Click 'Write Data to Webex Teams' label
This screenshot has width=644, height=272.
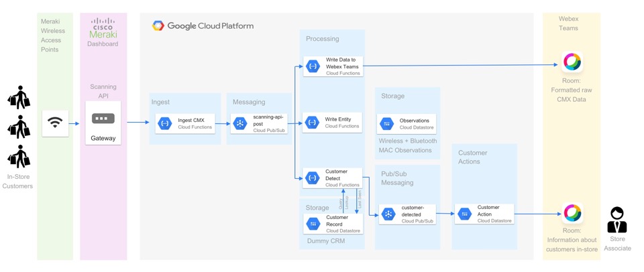point(342,63)
